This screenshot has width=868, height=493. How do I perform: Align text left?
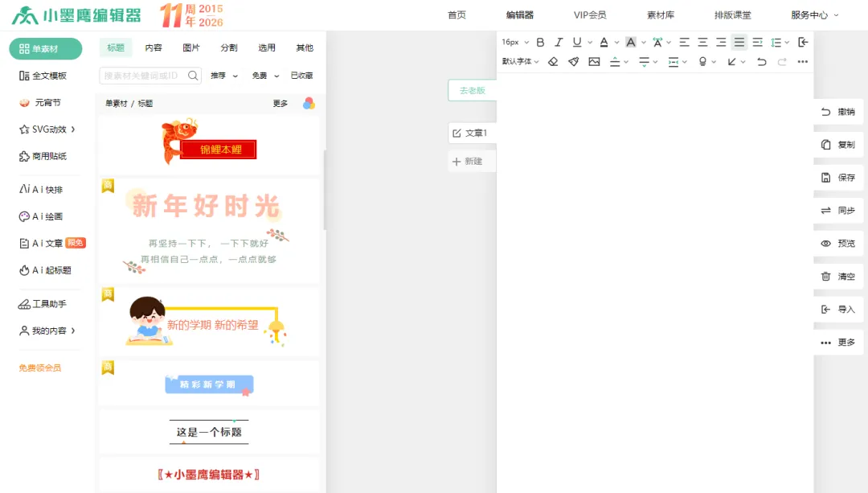(x=684, y=42)
